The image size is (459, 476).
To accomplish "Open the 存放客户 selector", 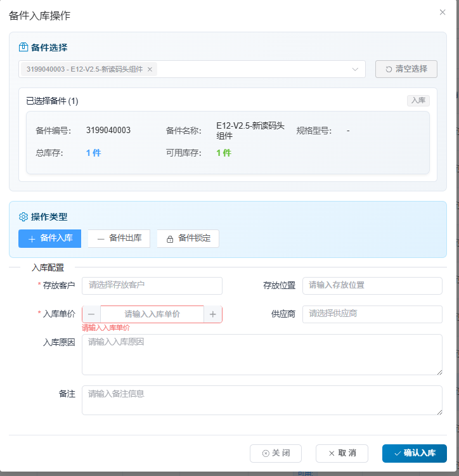I will [152, 285].
